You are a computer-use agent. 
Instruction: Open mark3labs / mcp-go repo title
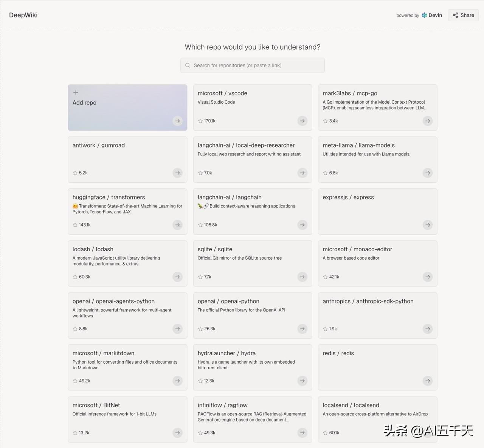tap(350, 93)
